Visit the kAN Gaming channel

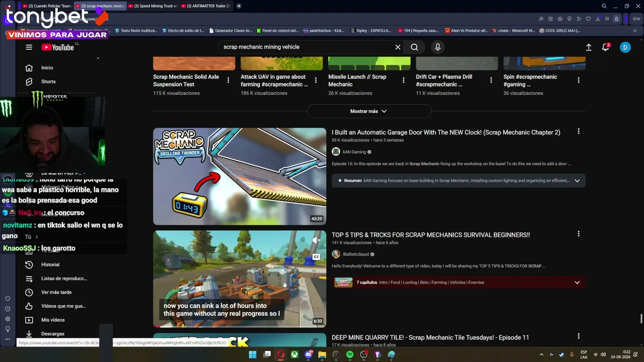pyautogui.click(x=354, y=152)
